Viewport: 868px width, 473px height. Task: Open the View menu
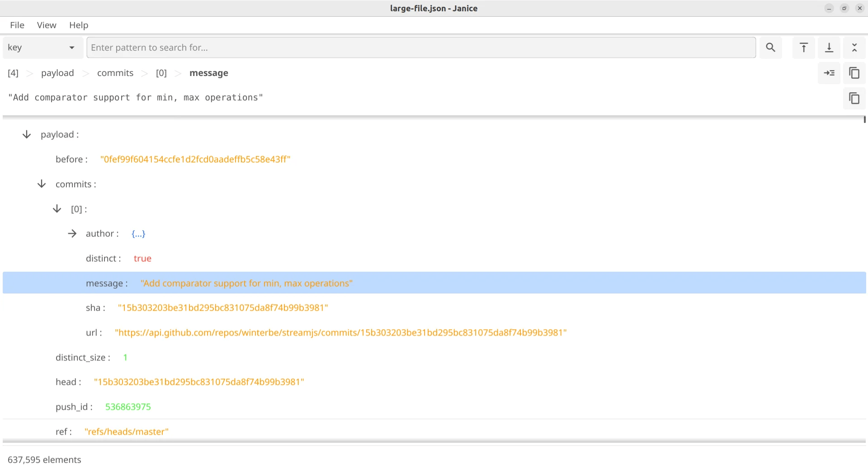(x=47, y=25)
